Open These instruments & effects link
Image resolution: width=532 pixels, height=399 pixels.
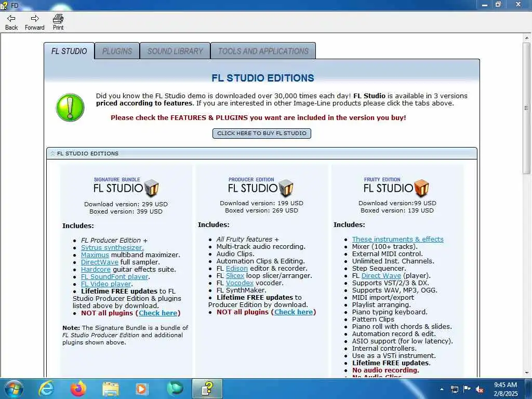pyautogui.click(x=397, y=239)
